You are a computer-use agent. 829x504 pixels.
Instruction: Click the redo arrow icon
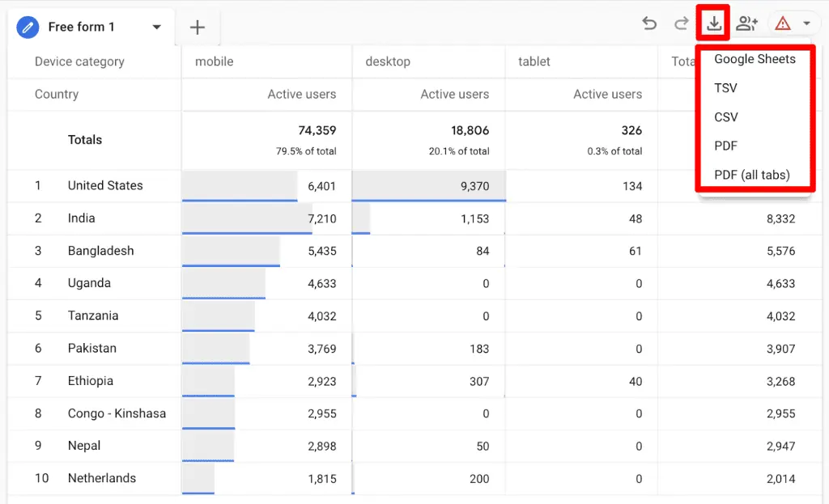tap(681, 23)
